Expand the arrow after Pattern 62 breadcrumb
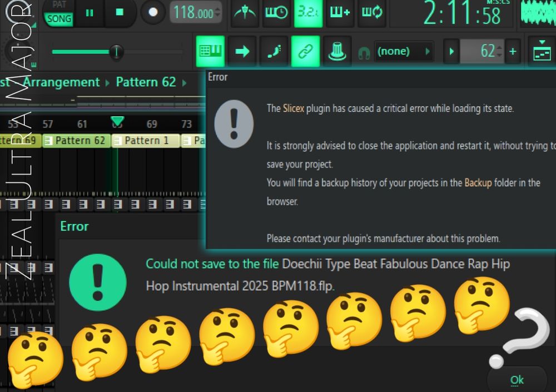This screenshot has width=556, height=392. 185,83
